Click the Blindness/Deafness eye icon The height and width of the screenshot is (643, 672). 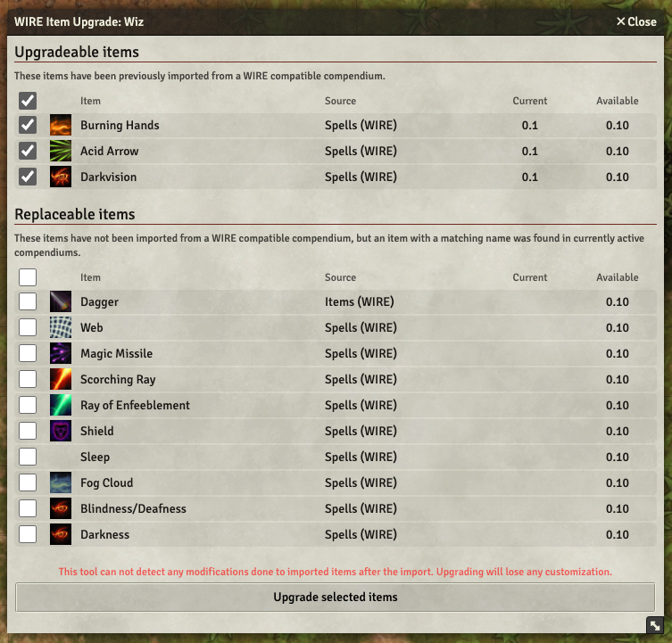tap(61, 508)
